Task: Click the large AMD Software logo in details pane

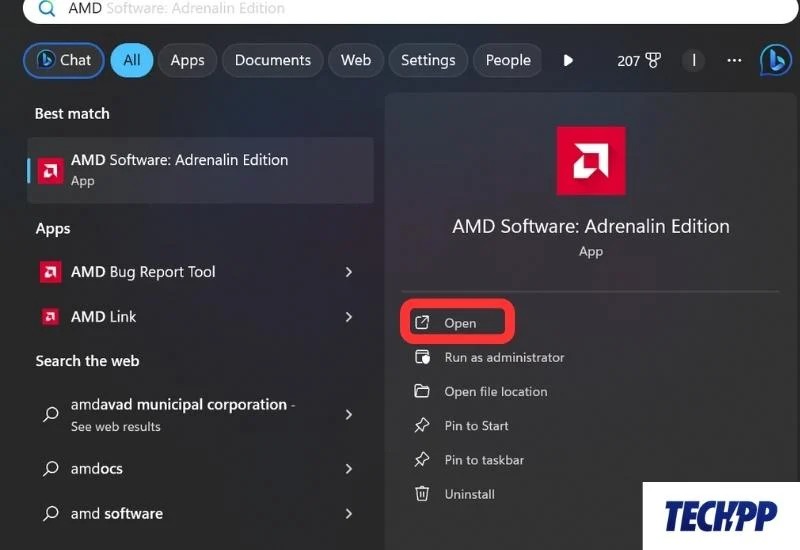Action: click(x=591, y=161)
